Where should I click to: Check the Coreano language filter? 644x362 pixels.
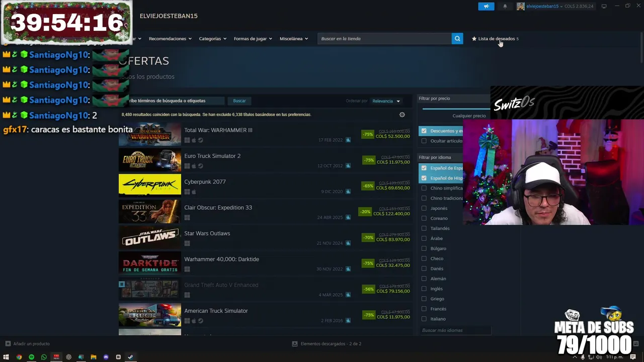click(424, 218)
